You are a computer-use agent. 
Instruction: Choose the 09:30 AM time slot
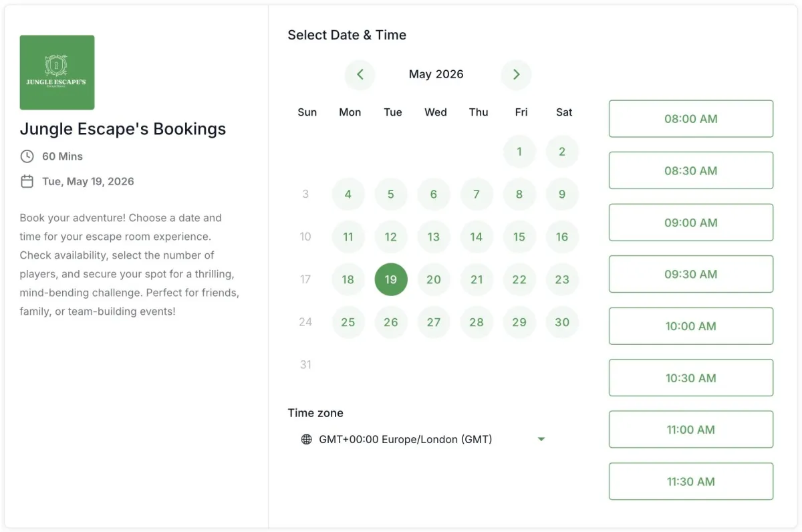[690, 274]
